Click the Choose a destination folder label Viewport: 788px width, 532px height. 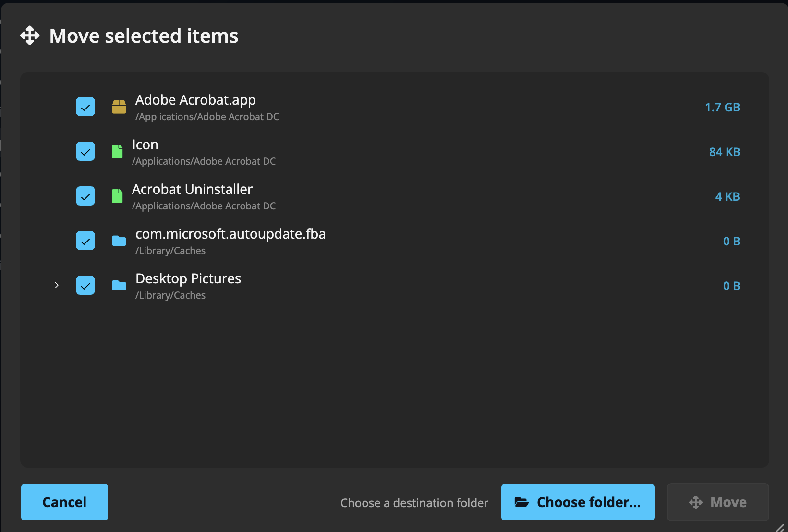pos(414,503)
